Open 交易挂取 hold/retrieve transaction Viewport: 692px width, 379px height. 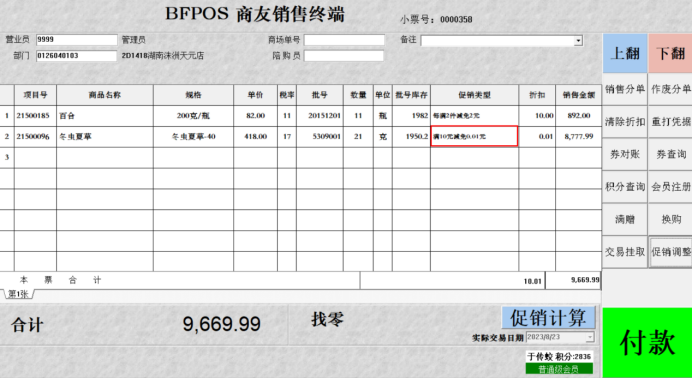(625, 252)
